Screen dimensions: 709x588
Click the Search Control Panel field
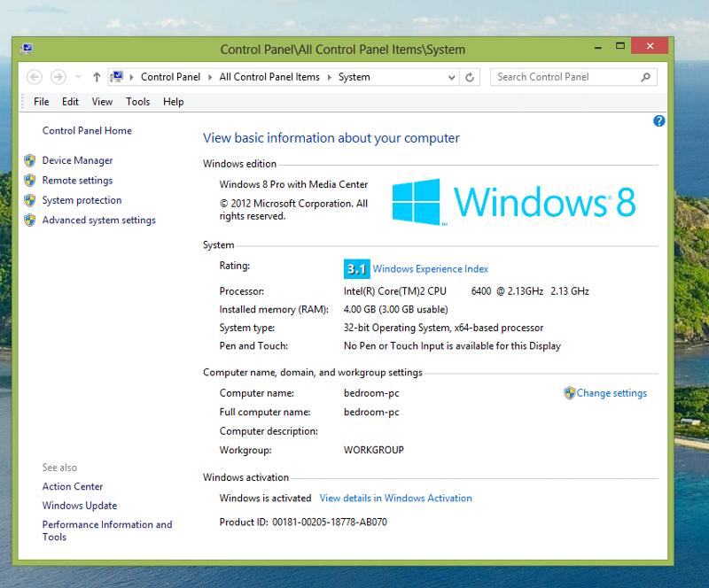tap(573, 77)
